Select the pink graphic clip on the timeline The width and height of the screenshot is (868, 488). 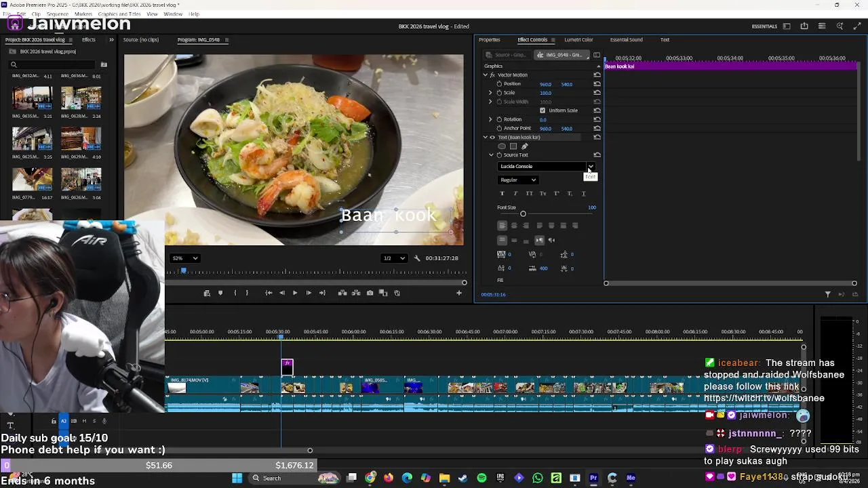(x=288, y=367)
